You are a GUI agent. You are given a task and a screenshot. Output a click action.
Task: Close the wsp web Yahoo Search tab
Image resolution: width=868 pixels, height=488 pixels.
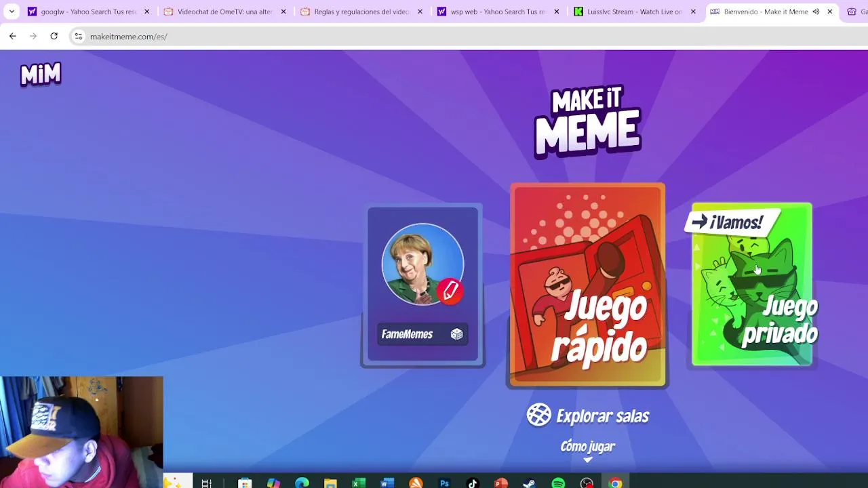coord(557,12)
